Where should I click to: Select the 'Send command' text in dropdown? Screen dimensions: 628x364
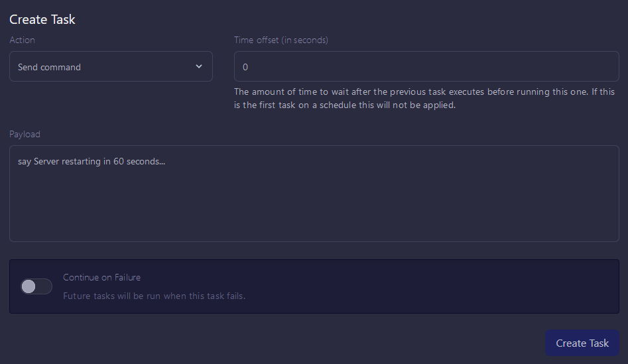[x=50, y=67]
